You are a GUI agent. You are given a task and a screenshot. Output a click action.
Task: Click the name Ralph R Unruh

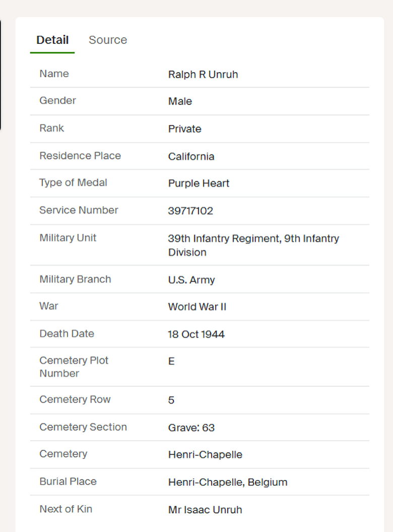coord(203,74)
